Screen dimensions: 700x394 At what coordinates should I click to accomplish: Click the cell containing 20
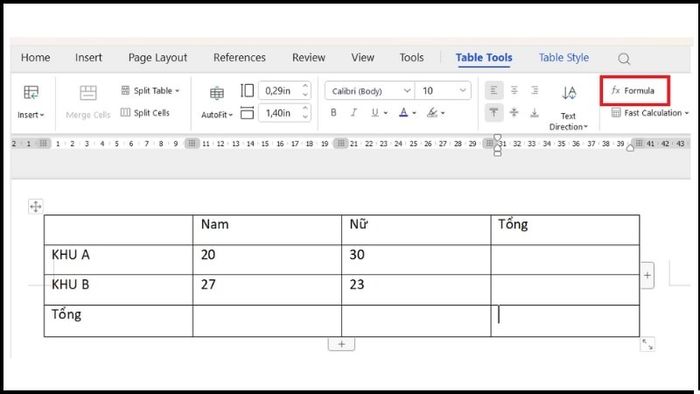coord(267,260)
